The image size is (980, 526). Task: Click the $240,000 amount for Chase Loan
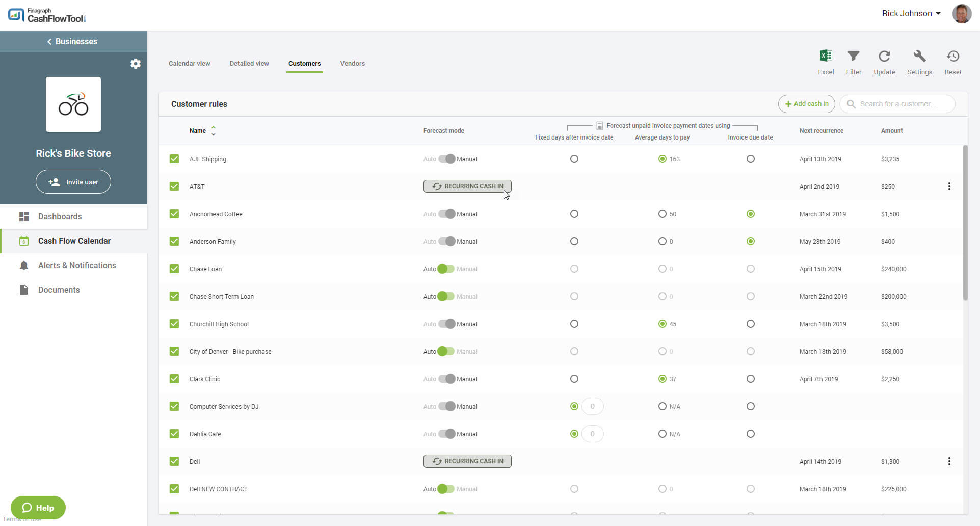point(893,269)
